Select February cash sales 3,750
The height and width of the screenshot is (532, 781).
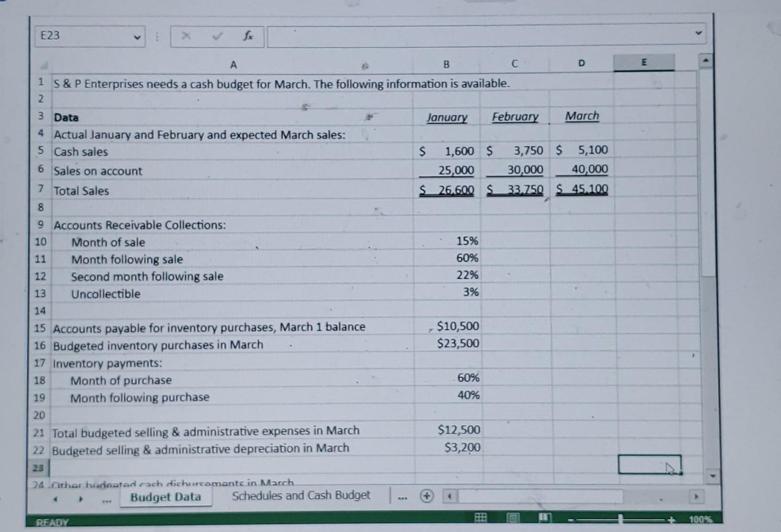[x=515, y=150]
